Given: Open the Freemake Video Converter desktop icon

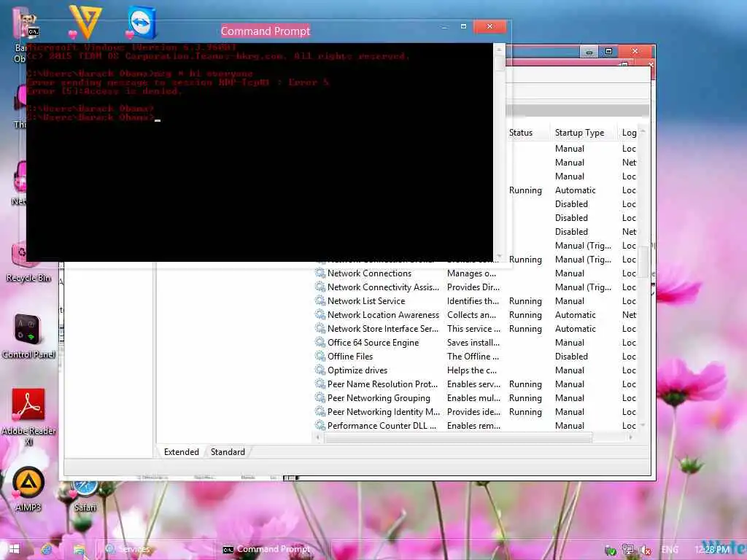Looking at the screenshot, I should [x=85, y=21].
